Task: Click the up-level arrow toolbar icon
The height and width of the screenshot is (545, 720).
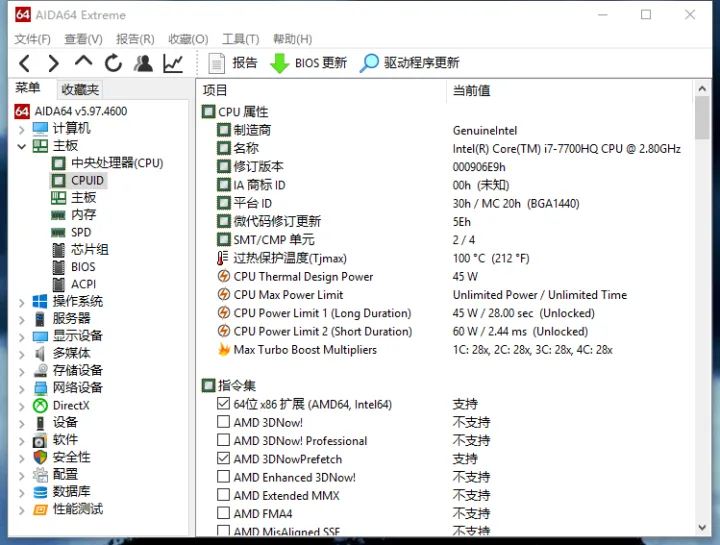Action: 83,62
